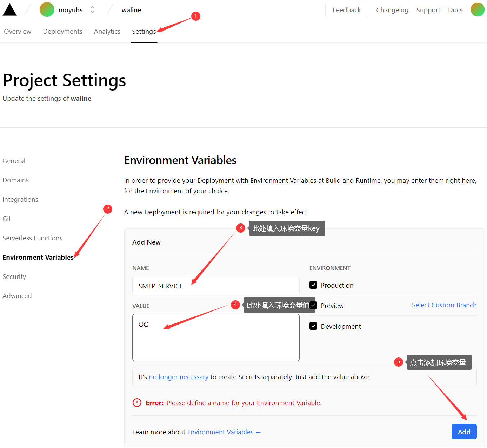Open the moyuhs account name
Viewport: 487px width, 448px height.
(71, 10)
